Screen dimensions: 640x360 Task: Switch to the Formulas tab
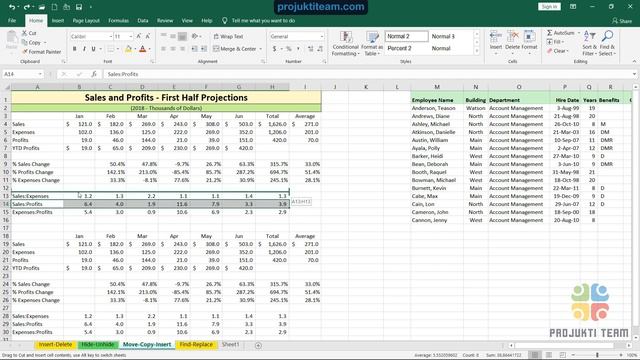click(x=118, y=20)
